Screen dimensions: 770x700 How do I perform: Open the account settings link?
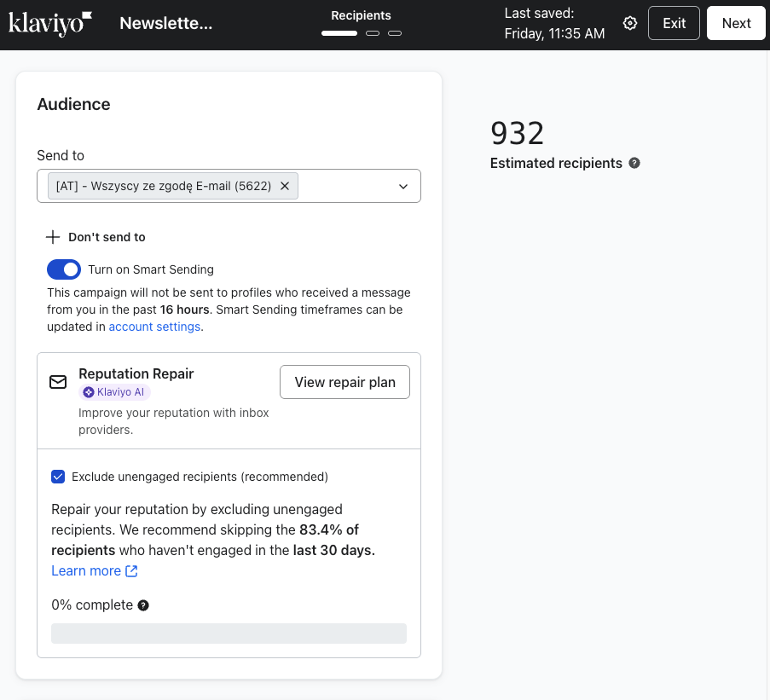pyautogui.click(x=154, y=327)
